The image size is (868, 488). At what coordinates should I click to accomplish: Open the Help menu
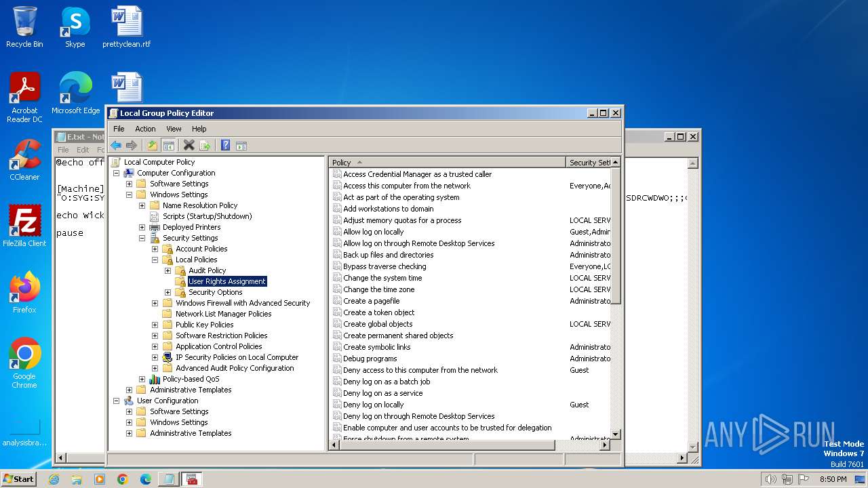[199, 129]
